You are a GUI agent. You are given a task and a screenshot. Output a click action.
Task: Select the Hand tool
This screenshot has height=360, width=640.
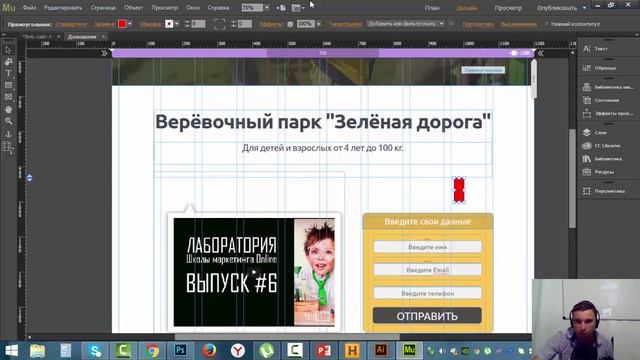pos(8,109)
